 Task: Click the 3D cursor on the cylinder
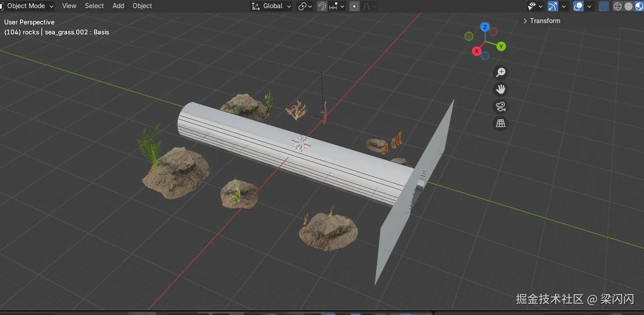(301, 143)
